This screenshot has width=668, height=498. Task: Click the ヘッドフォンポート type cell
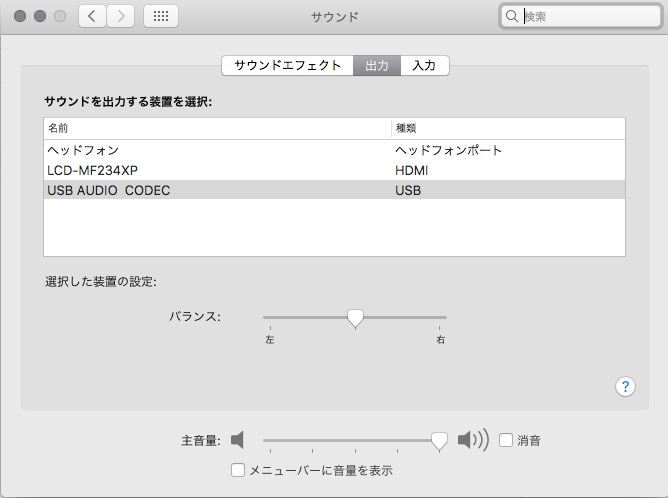pyautogui.click(x=449, y=150)
